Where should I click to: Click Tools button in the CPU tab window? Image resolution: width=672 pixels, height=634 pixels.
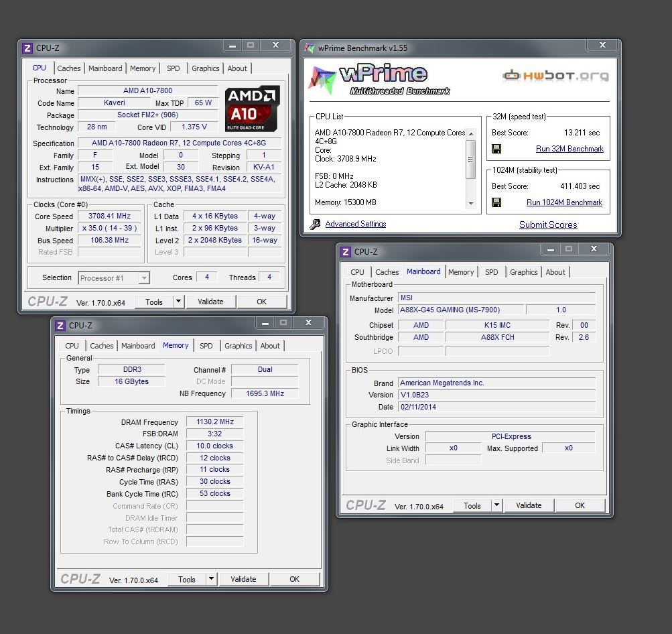point(154,302)
